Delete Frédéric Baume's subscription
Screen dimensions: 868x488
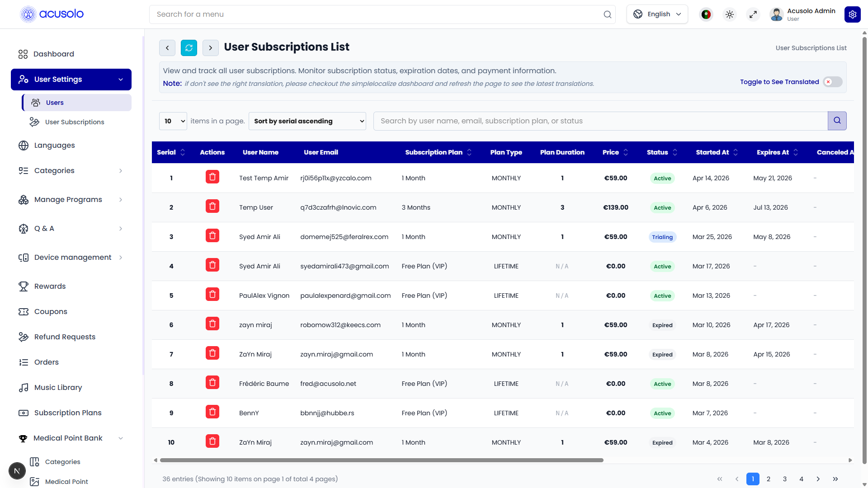(212, 382)
